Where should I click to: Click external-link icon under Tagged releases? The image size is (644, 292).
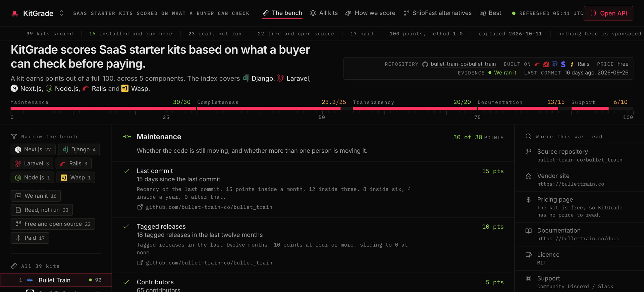(x=140, y=262)
